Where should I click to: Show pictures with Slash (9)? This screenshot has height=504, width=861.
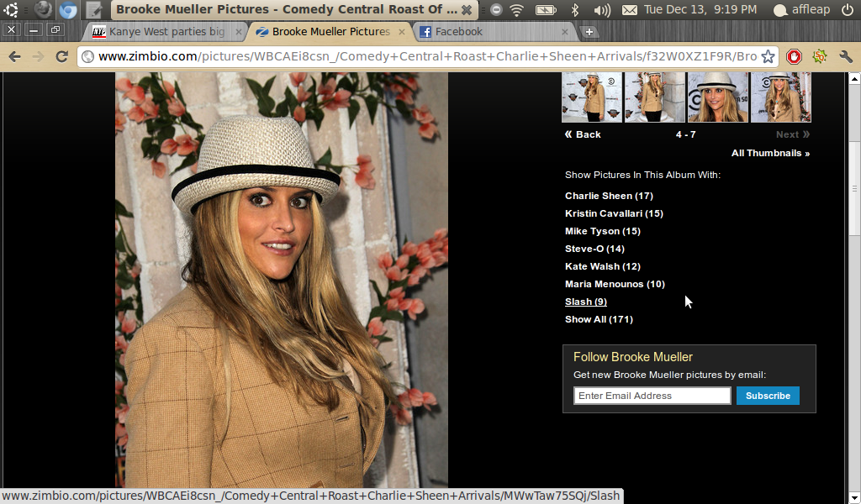pos(586,302)
